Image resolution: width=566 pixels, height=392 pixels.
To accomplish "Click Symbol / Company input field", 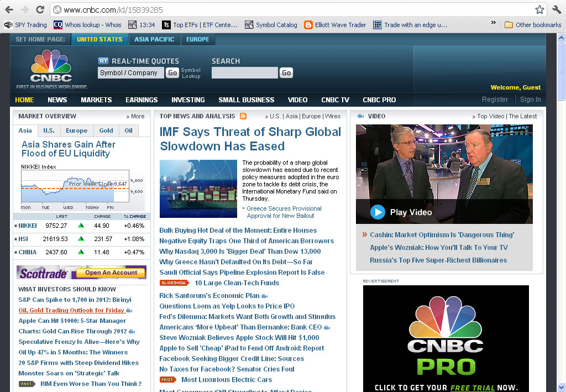I will pyautogui.click(x=130, y=73).
